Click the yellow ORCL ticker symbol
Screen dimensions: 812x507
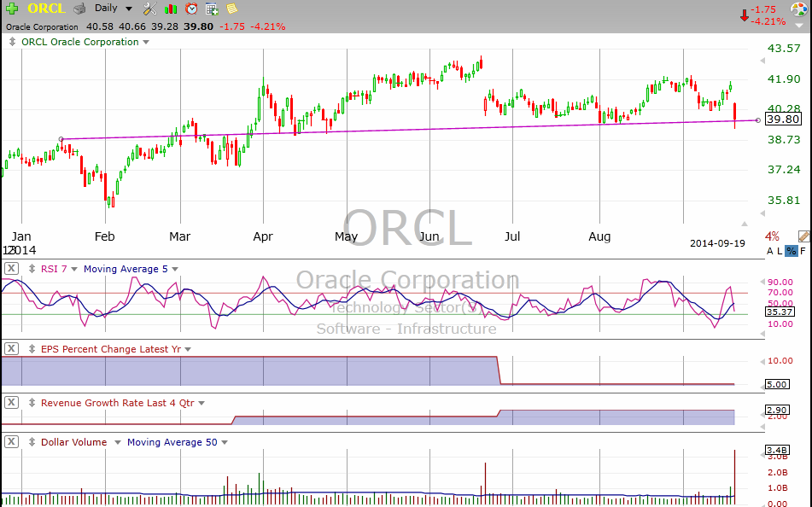pyautogui.click(x=46, y=9)
